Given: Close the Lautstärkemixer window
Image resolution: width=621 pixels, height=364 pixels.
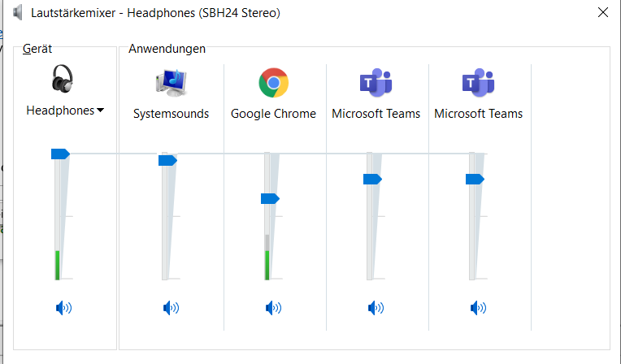Looking at the screenshot, I should point(603,13).
